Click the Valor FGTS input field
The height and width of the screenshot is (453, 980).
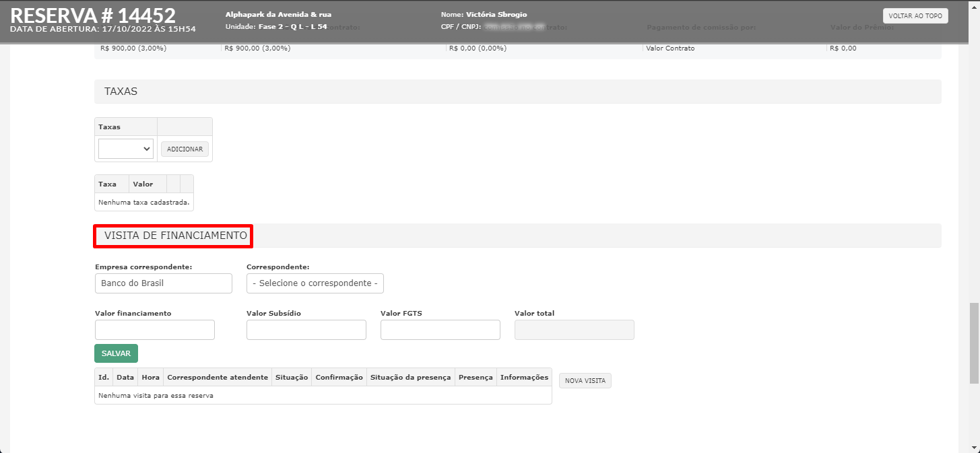click(440, 330)
